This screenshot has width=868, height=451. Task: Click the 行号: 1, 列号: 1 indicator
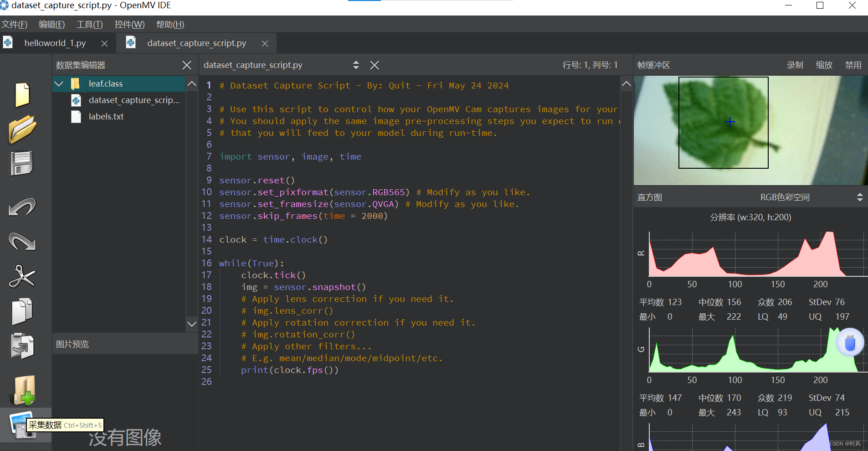click(590, 65)
